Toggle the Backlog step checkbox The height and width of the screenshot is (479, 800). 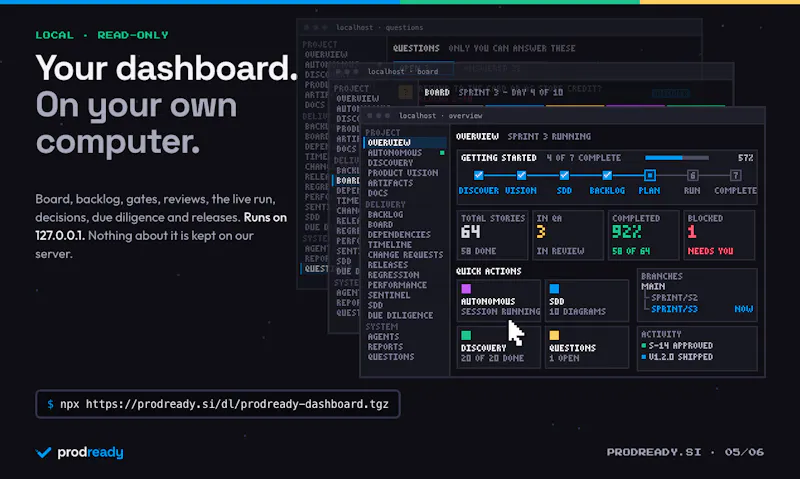click(x=607, y=175)
